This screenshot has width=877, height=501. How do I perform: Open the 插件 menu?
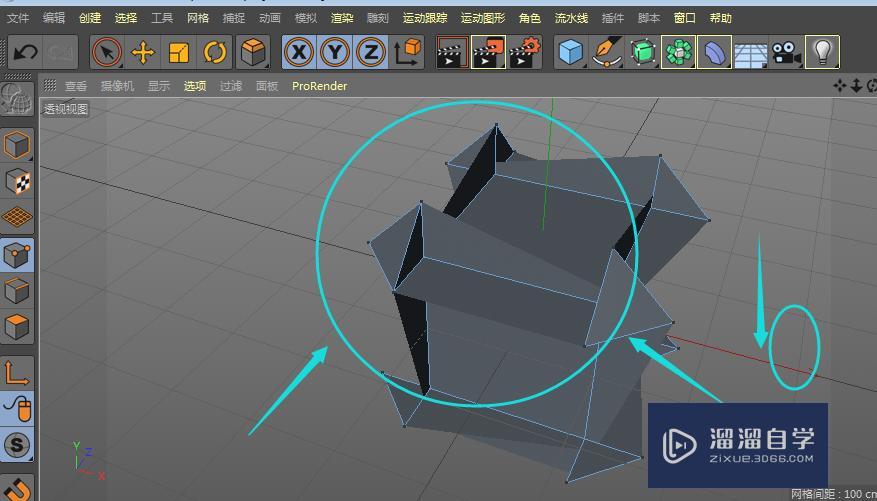point(612,18)
